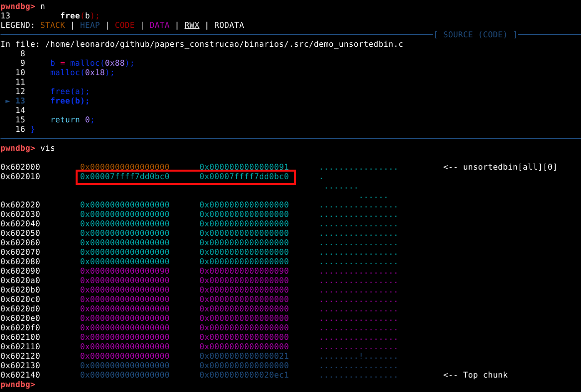Click the current-line arrow marker beside line 13

tap(8, 101)
